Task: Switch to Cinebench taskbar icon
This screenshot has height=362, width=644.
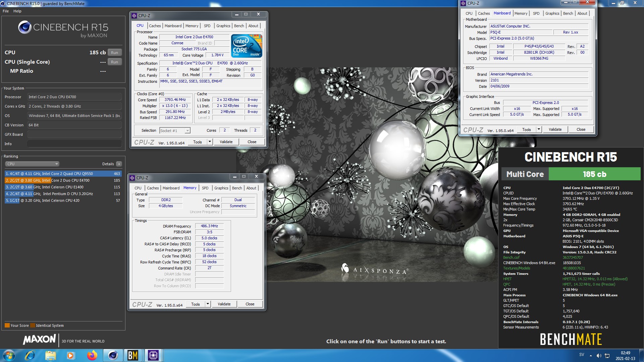Action: (x=113, y=355)
